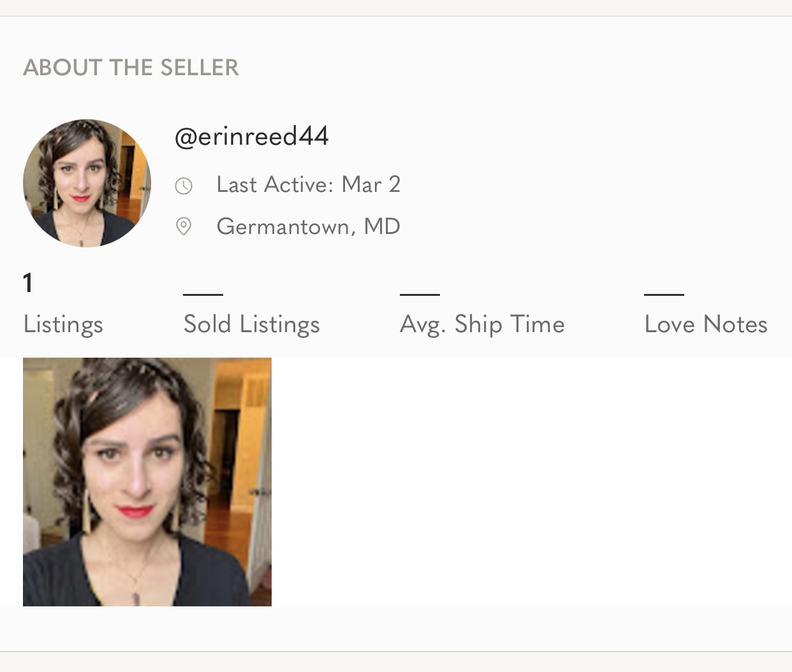Click the clock icon beside Last Active
792x672 pixels.
point(184,186)
